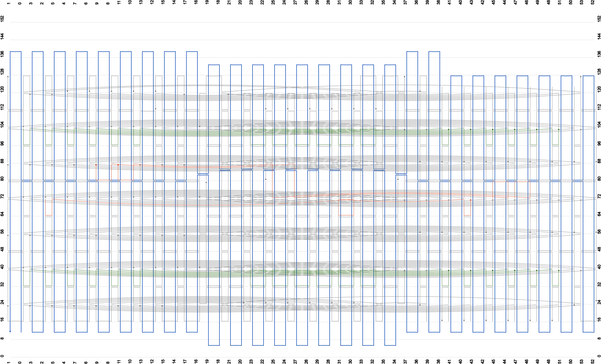
Task: Click top axis label 26
Action: click(x=306, y=2)
